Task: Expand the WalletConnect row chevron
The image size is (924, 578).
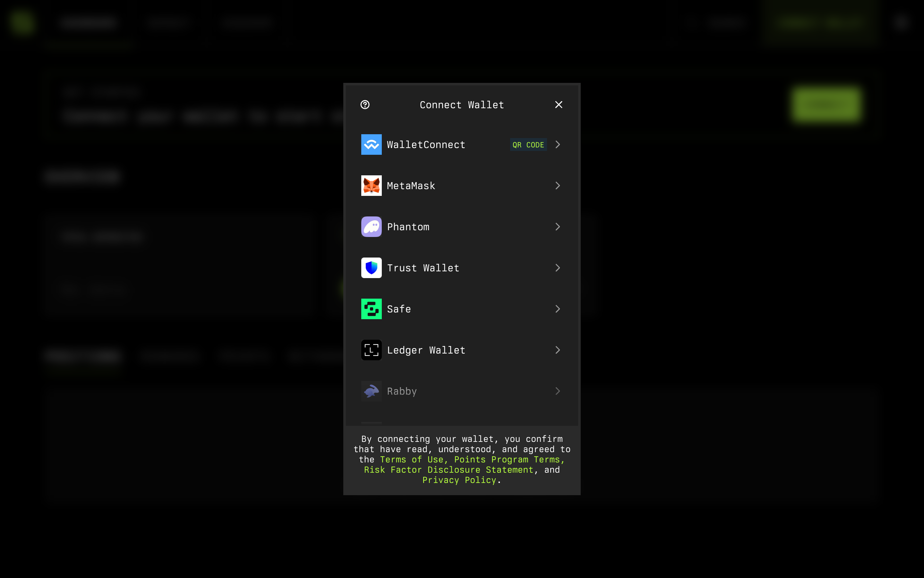Action: pyautogui.click(x=558, y=144)
